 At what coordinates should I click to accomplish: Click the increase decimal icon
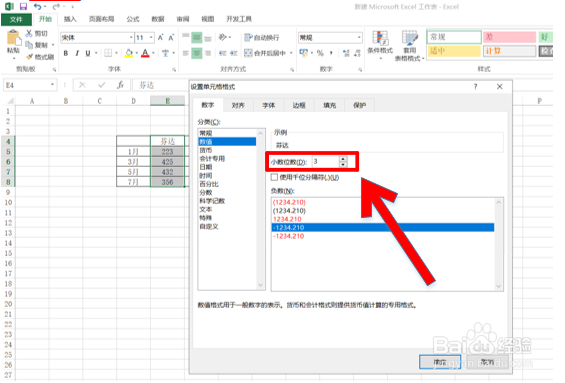pyautogui.click(x=346, y=53)
